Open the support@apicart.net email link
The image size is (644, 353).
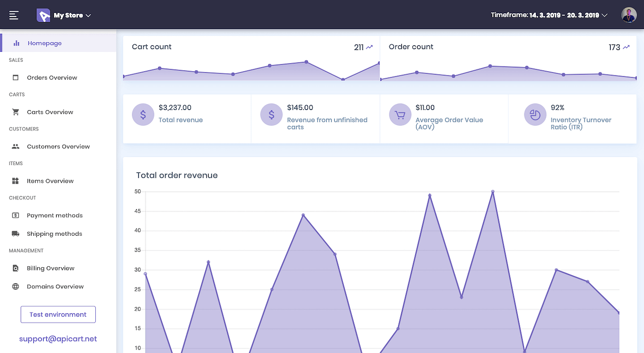pyautogui.click(x=58, y=338)
